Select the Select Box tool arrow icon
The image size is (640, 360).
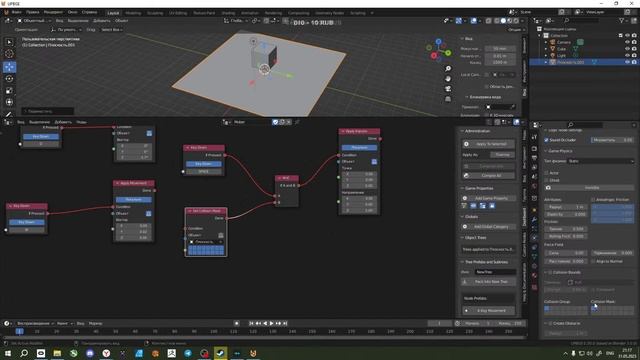pos(9,42)
